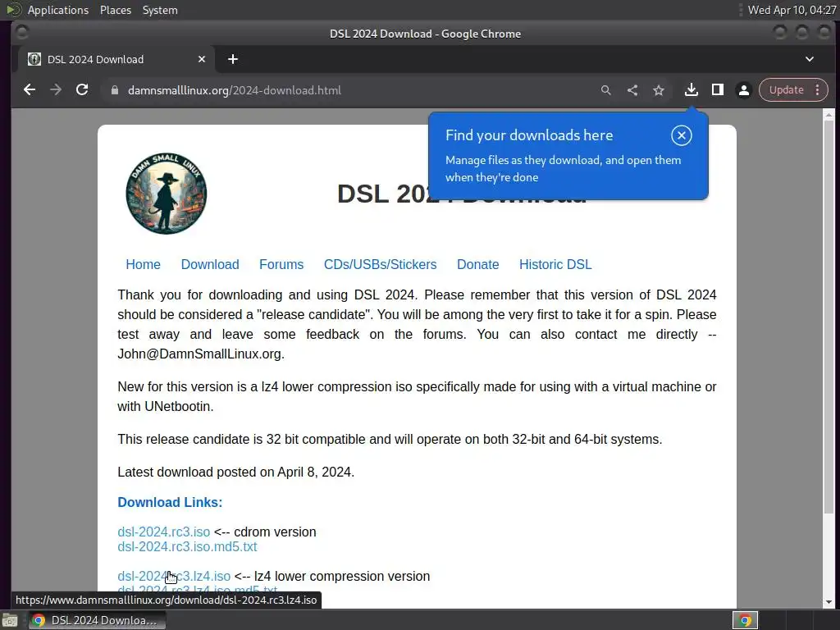Image resolution: width=840 pixels, height=630 pixels.
Task: Dismiss the 'Find your downloads here' bubble
Action: click(682, 135)
